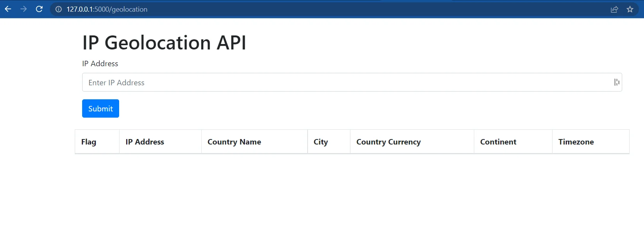Screen dimensions: 644x252
Task: Focus the Enter IP Address input field
Action: (352, 82)
